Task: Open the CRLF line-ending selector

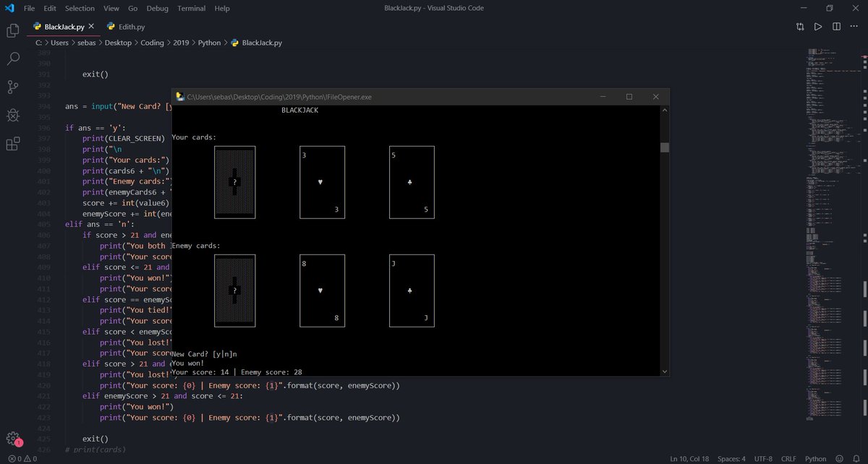Action: pos(788,458)
